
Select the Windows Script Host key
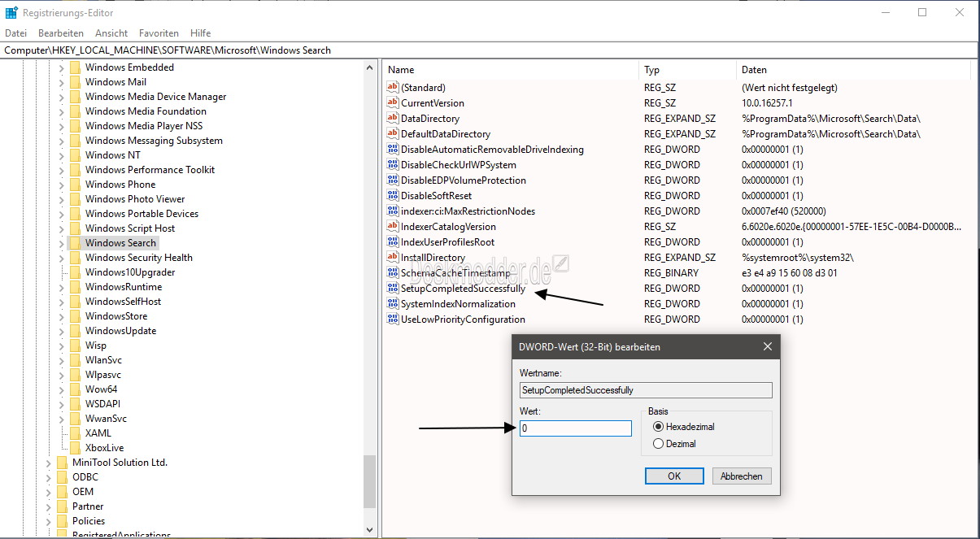coord(130,228)
